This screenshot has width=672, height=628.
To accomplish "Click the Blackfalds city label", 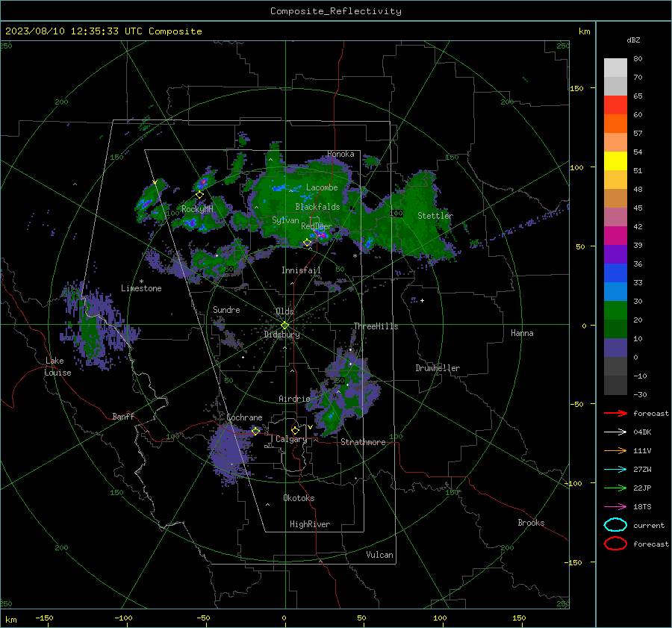I will tap(317, 207).
